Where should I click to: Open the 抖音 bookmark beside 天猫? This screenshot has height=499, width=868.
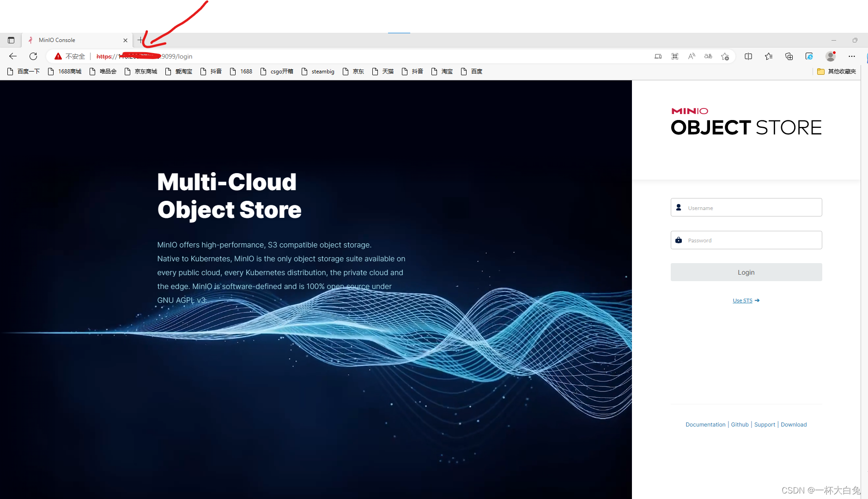coord(413,72)
